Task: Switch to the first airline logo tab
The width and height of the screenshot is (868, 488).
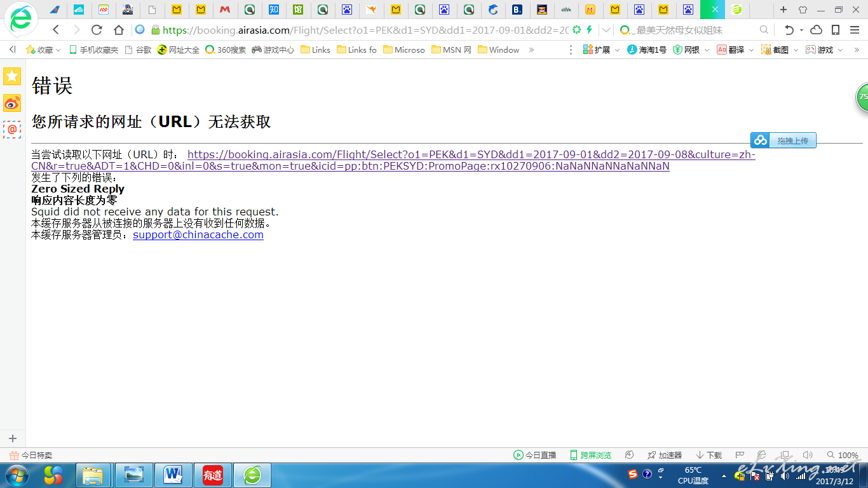Action: coord(54,10)
